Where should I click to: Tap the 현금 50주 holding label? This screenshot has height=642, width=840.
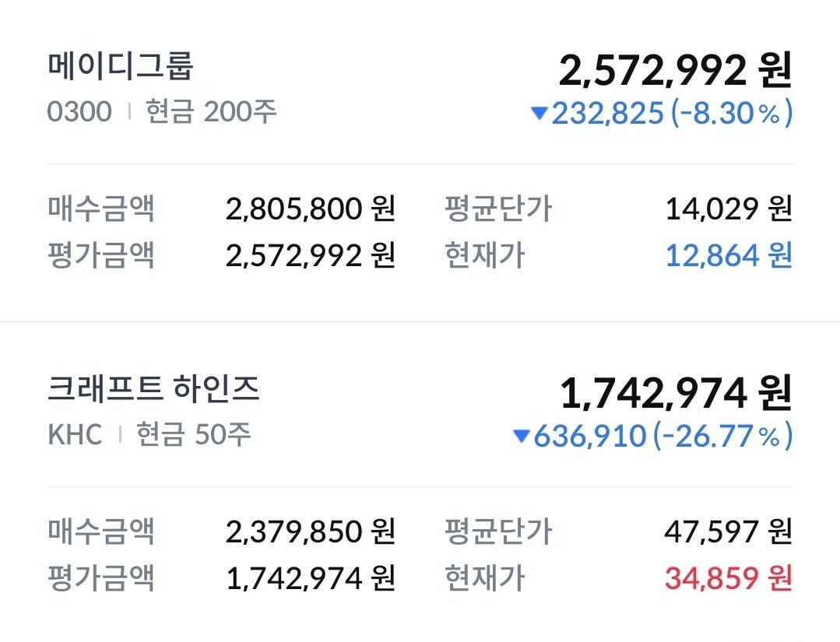[x=194, y=434]
